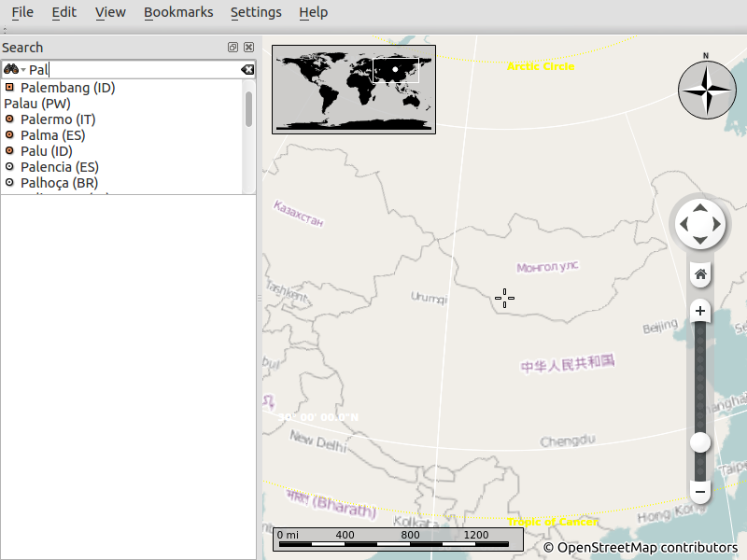Click the compass rose icon
The image size is (747, 560).
click(x=707, y=91)
